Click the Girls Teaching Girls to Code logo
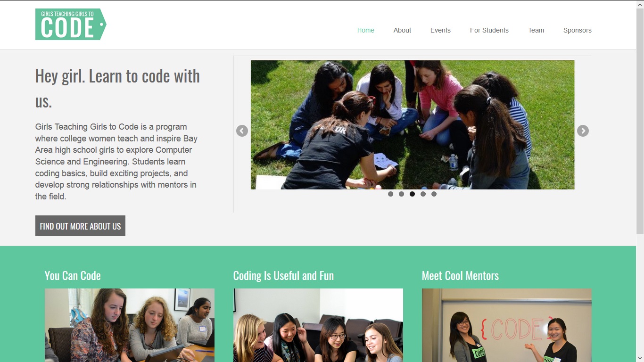The width and height of the screenshot is (644, 362). [71, 24]
